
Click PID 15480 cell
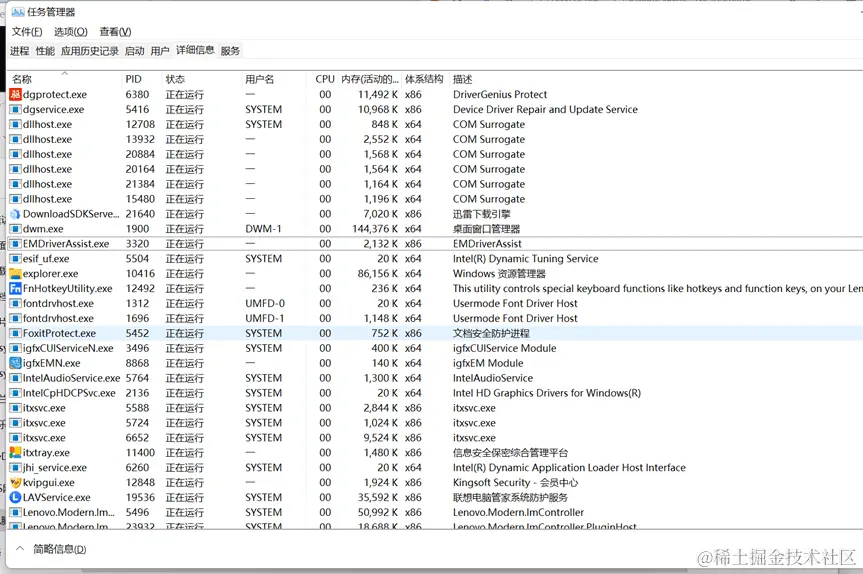(x=140, y=199)
